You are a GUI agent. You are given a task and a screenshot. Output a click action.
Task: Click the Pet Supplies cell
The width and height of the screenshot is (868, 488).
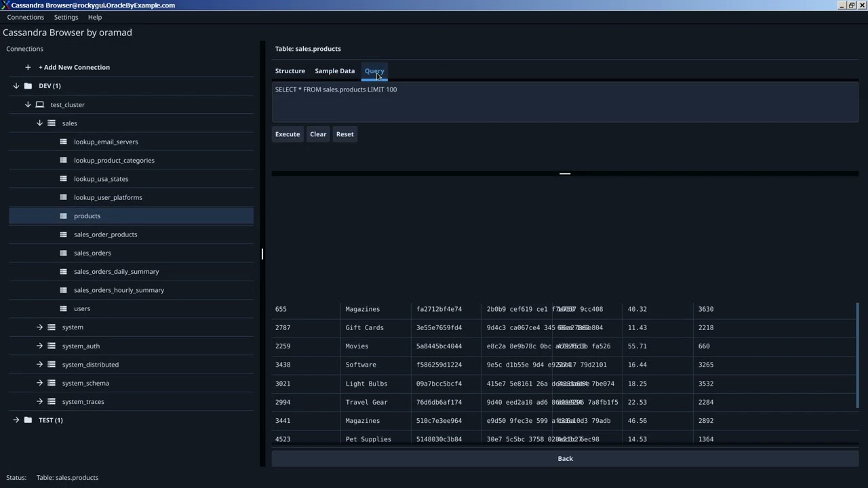[x=368, y=439]
